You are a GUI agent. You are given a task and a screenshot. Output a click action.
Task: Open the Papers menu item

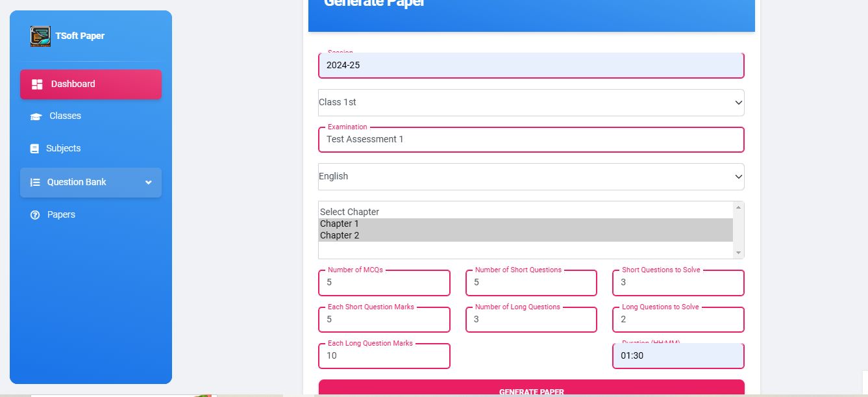(61, 215)
